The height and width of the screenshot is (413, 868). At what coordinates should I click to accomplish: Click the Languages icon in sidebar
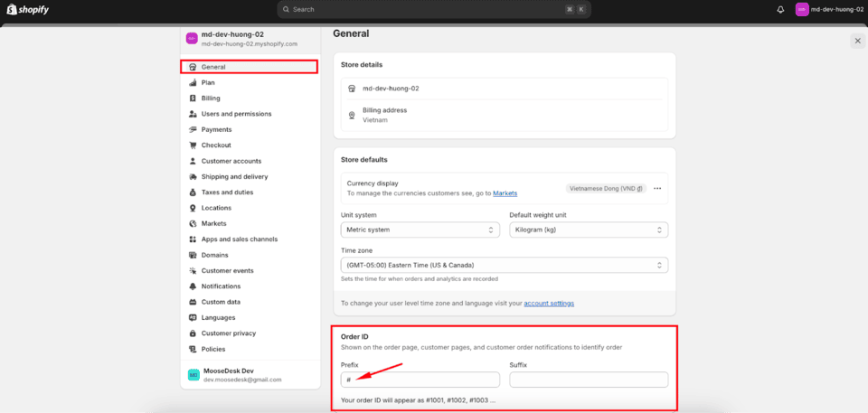tap(193, 318)
